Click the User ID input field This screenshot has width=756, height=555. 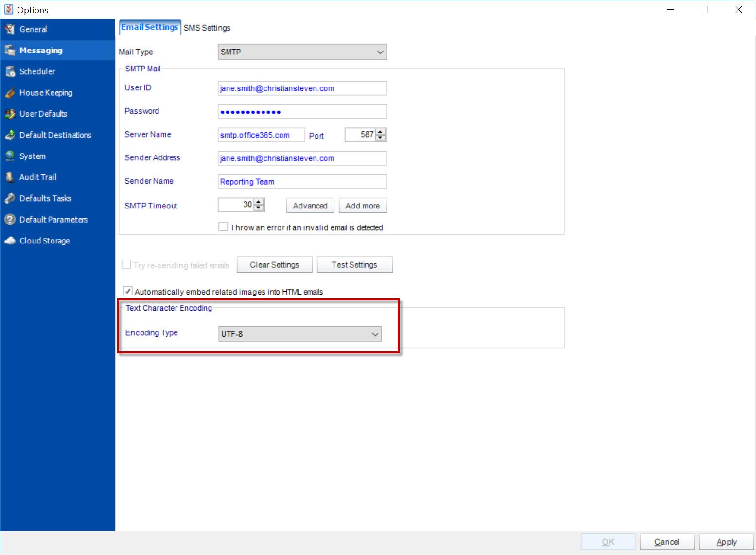(302, 88)
